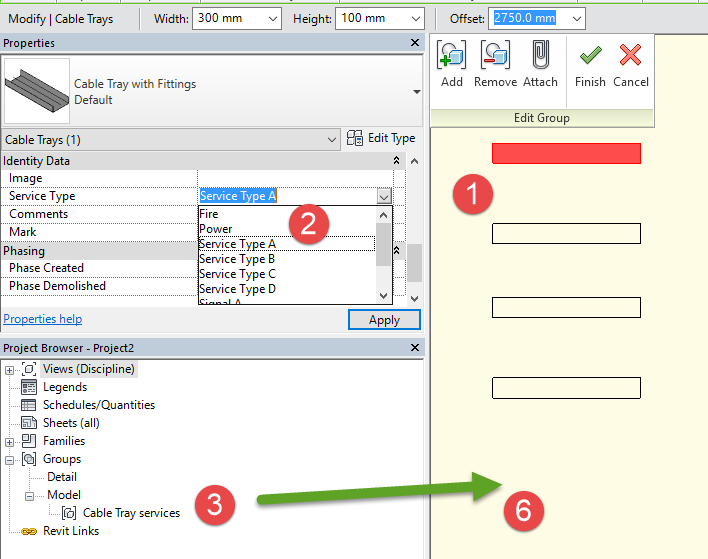The width and height of the screenshot is (708, 559).
Task: Cancel the group edit
Action: 630,65
